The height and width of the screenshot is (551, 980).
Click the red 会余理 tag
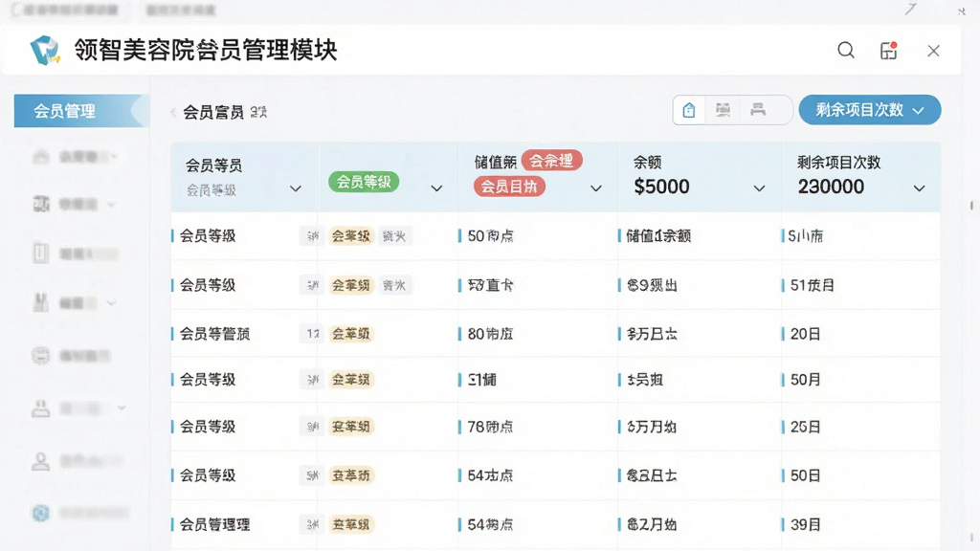coord(551,161)
